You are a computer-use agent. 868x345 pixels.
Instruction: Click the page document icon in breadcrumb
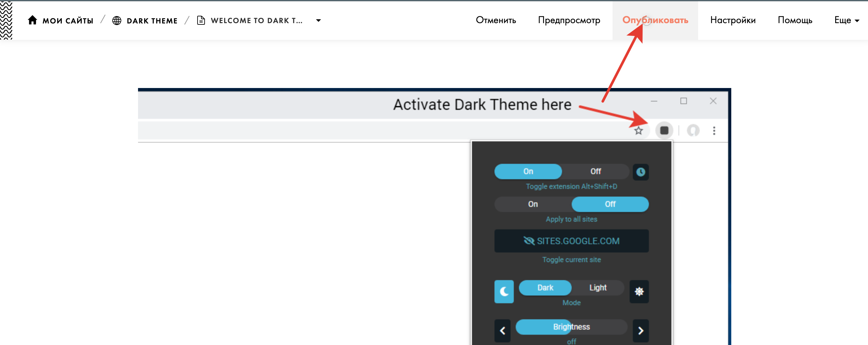click(201, 21)
